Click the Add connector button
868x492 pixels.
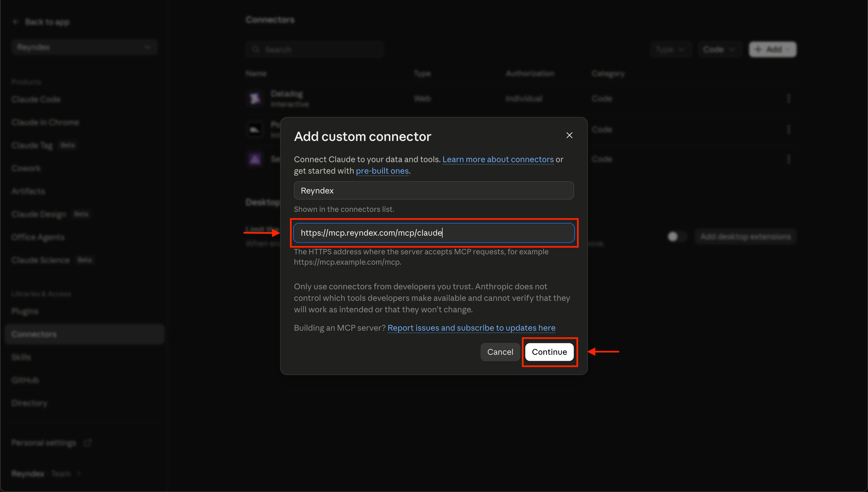[772, 50]
